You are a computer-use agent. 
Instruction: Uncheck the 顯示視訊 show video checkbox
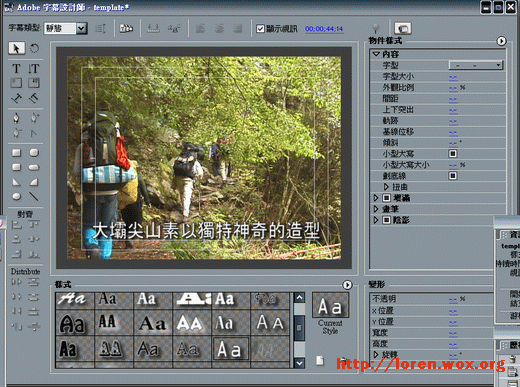tap(260, 29)
